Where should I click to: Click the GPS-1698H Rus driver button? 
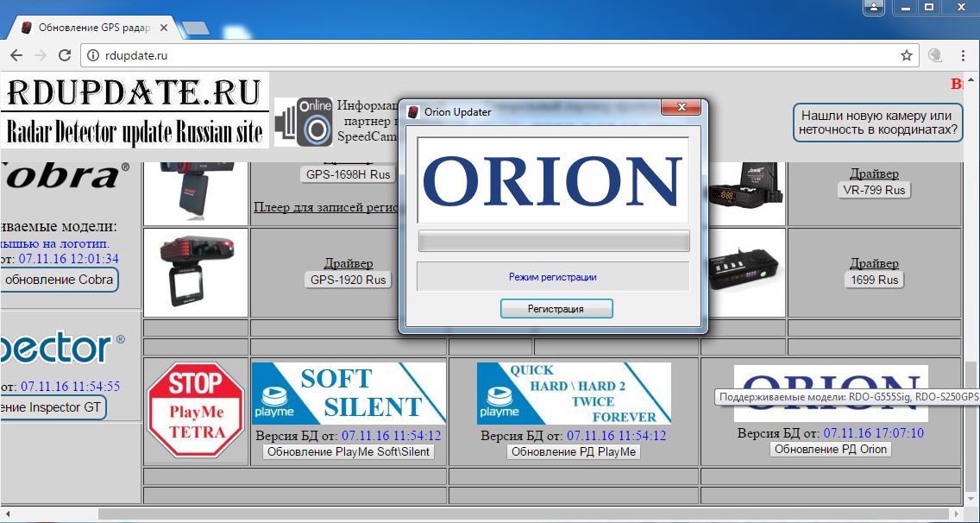click(349, 175)
